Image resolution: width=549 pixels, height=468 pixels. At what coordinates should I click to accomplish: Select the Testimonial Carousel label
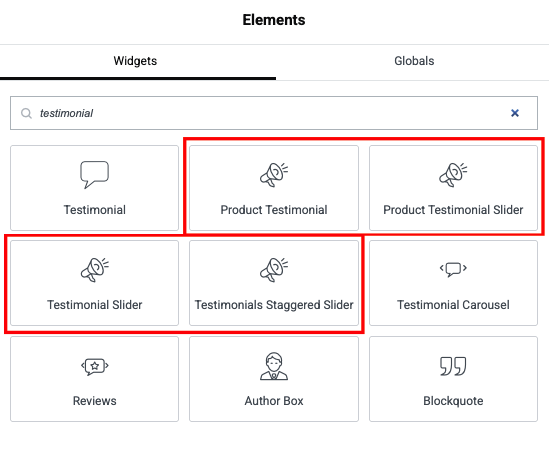453,305
